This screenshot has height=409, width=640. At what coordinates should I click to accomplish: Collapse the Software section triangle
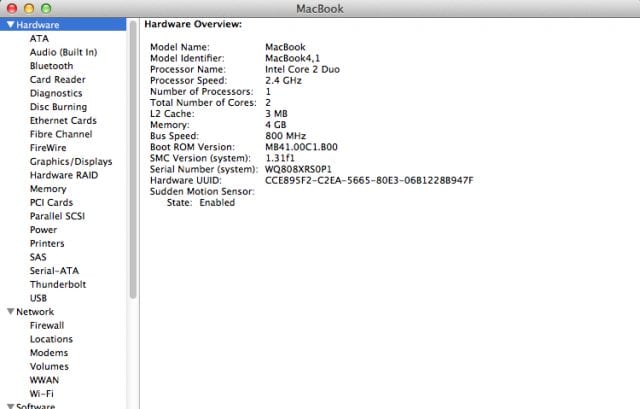pos(9,406)
